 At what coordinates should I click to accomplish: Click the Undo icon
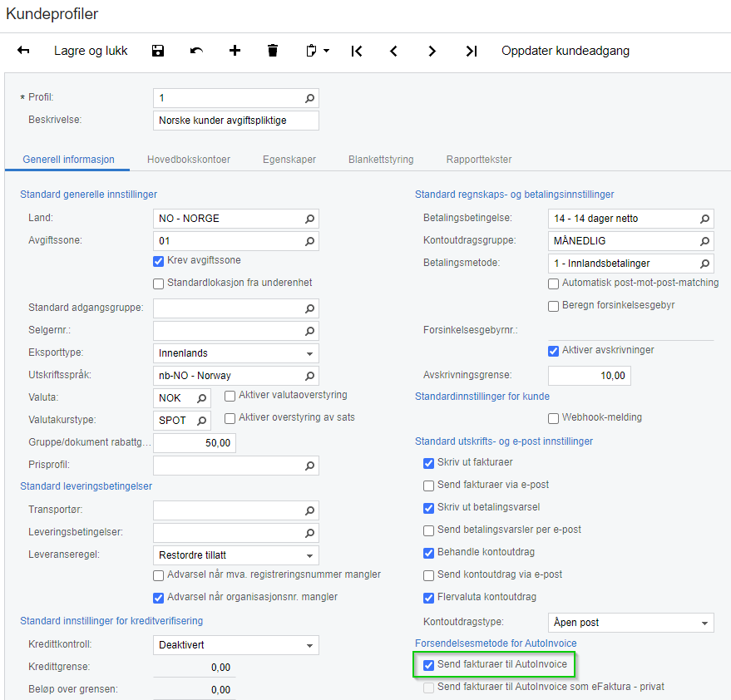click(x=195, y=51)
